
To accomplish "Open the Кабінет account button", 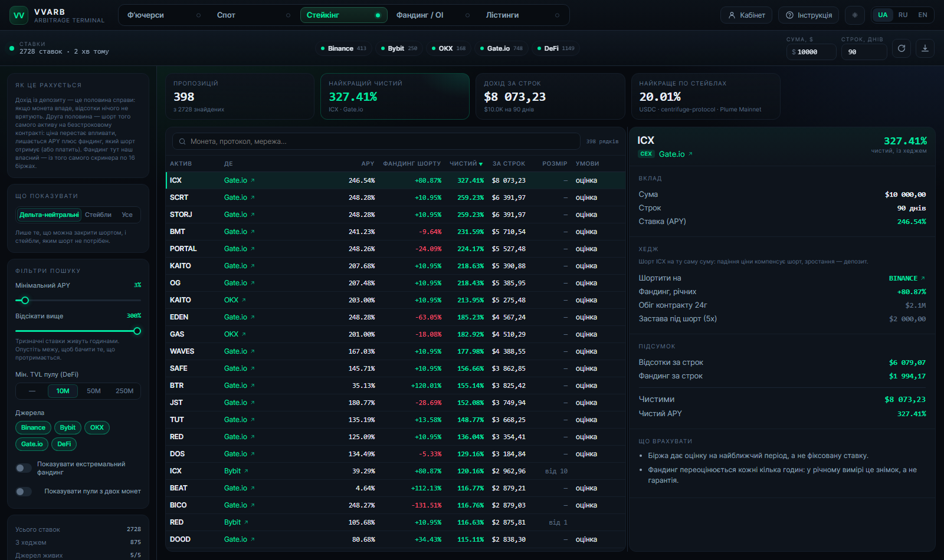I will (x=746, y=15).
